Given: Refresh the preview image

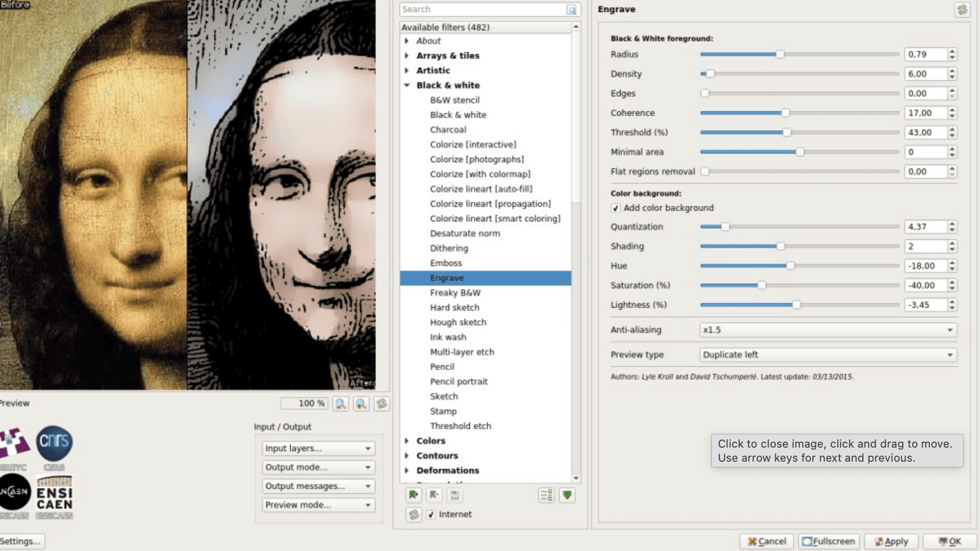Looking at the screenshot, I should [382, 403].
